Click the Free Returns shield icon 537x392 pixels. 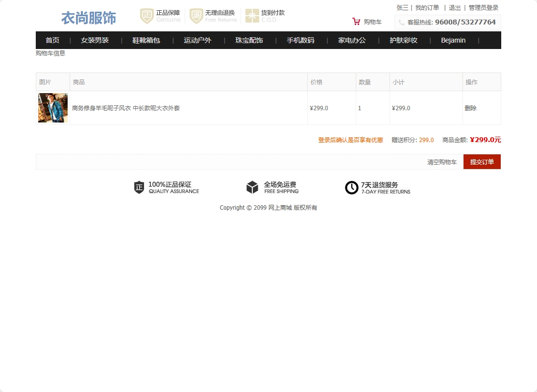(x=196, y=16)
